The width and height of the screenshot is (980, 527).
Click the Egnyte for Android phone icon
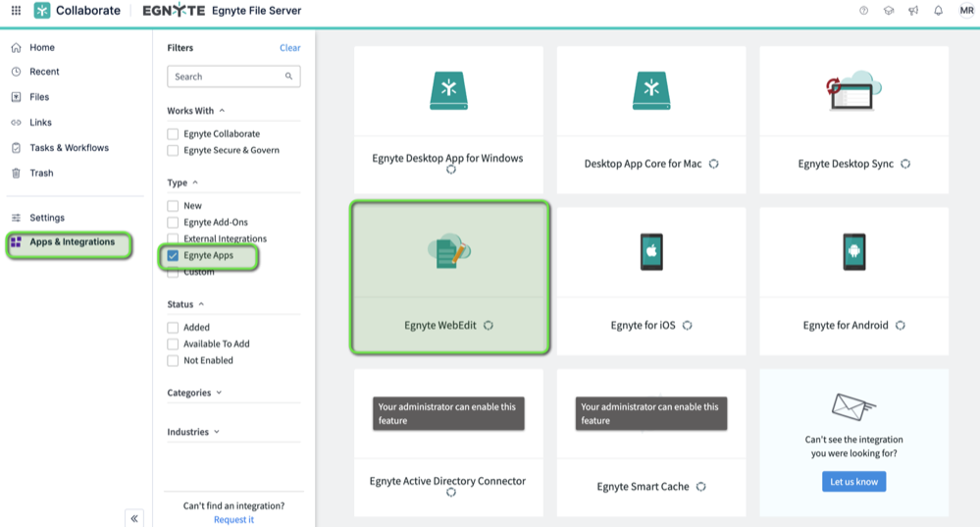[x=853, y=251]
